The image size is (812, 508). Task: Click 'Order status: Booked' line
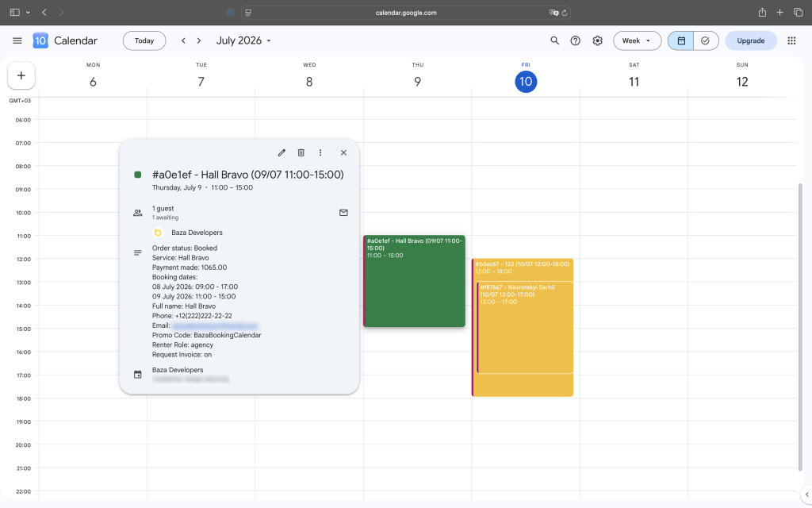tap(184, 248)
